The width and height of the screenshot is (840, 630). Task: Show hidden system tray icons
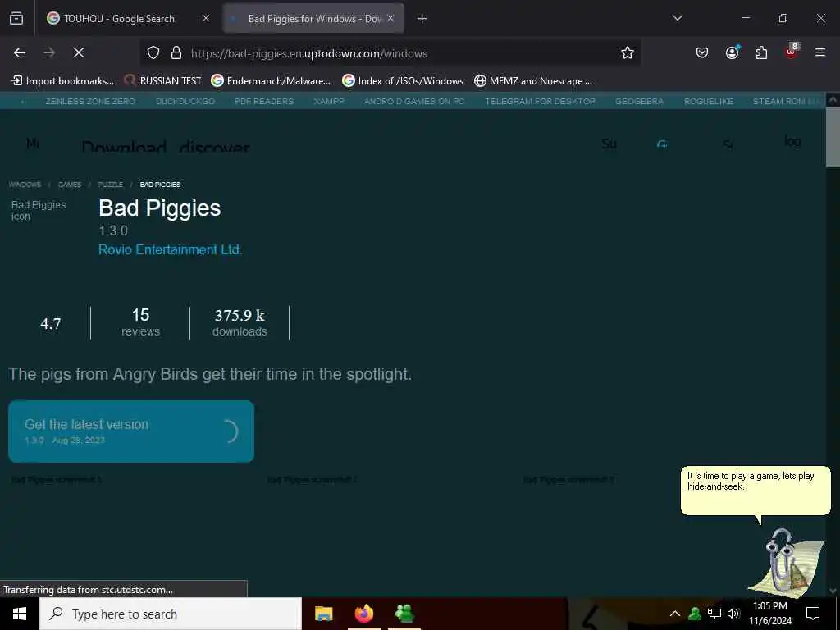click(x=675, y=614)
